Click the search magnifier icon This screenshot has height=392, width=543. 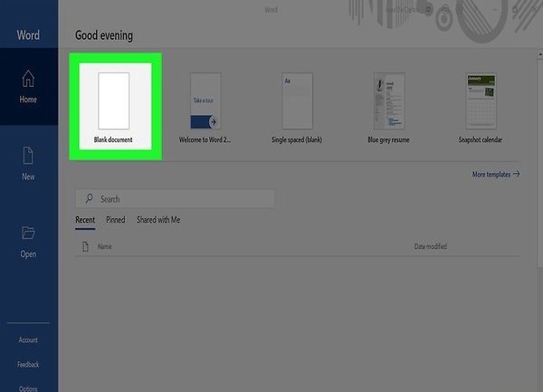[89, 198]
